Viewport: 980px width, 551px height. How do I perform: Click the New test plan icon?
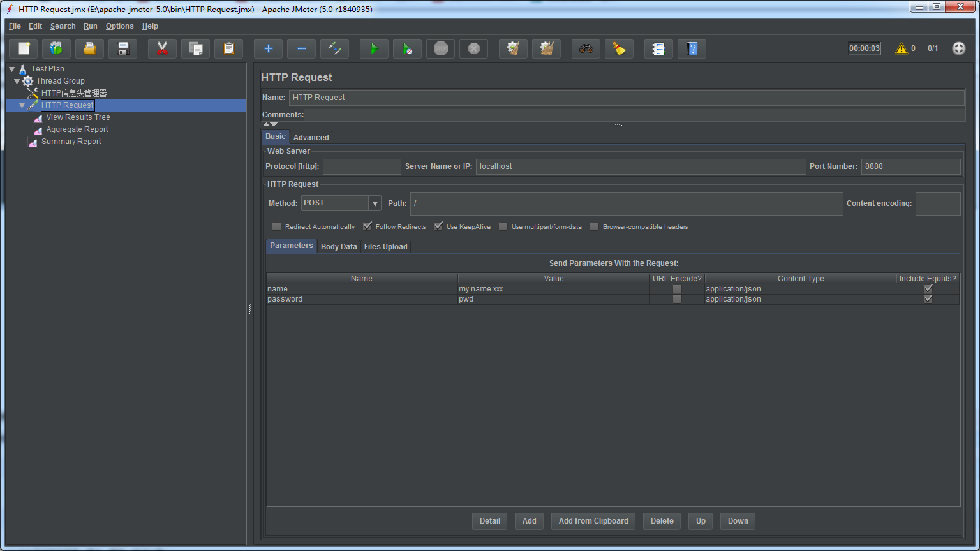tap(24, 48)
